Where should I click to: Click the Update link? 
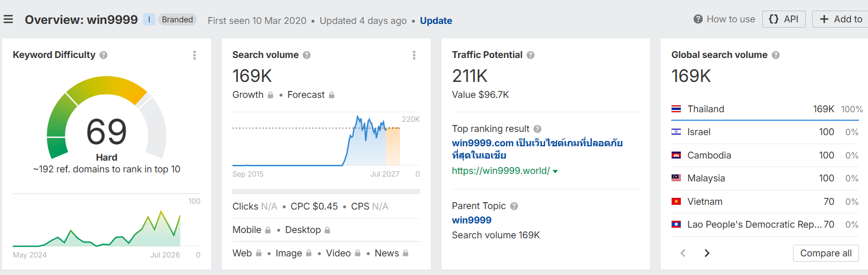click(x=436, y=21)
